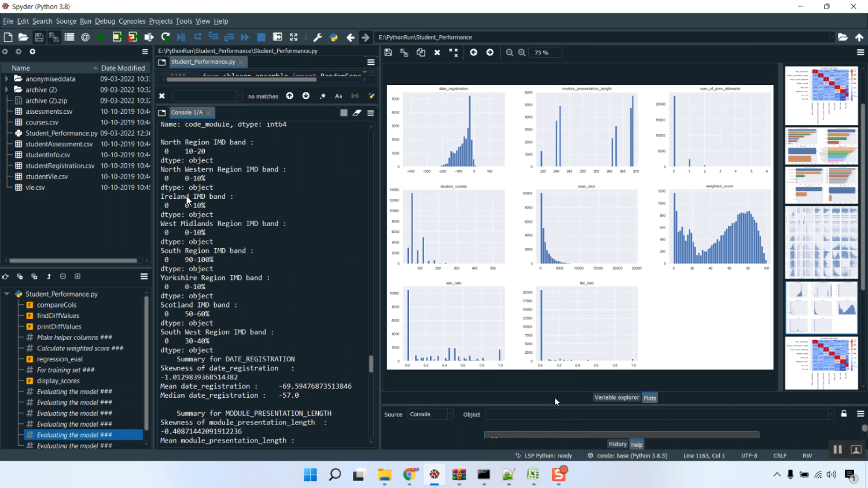Select the History tab
Viewport: 868px width, 488px height.
point(617,444)
